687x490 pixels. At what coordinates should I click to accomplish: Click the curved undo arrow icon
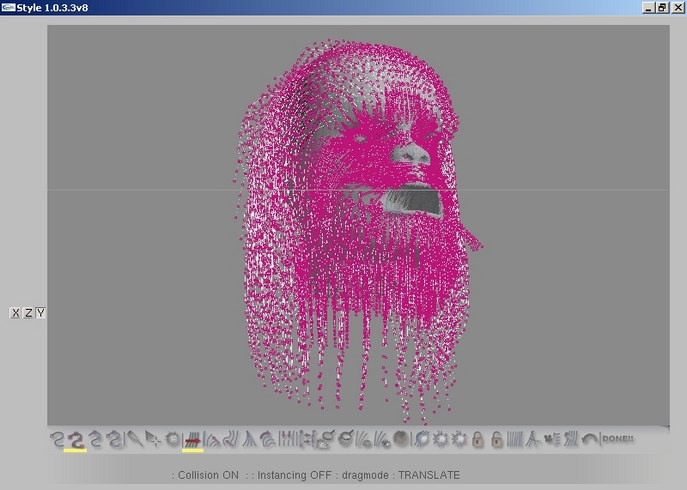[590, 439]
